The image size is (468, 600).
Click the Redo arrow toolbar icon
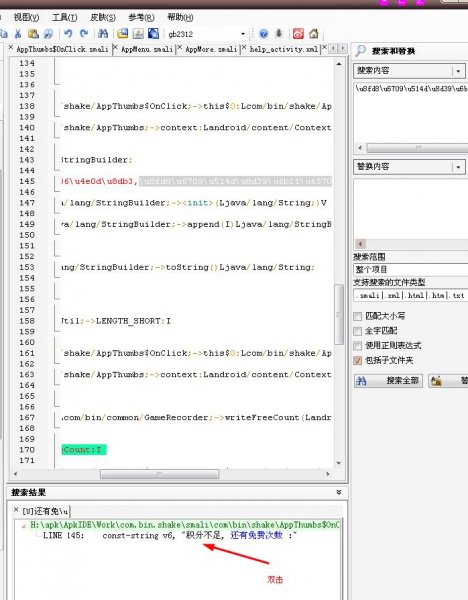(84, 34)
